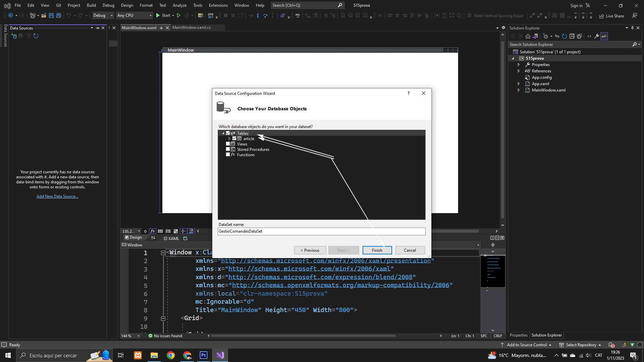
Task: Expand the References node
Action: [x=519, y=71]
